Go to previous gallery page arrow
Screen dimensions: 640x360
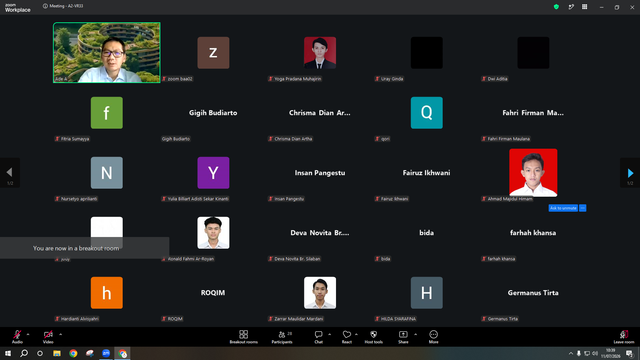[x=10, y=173]
